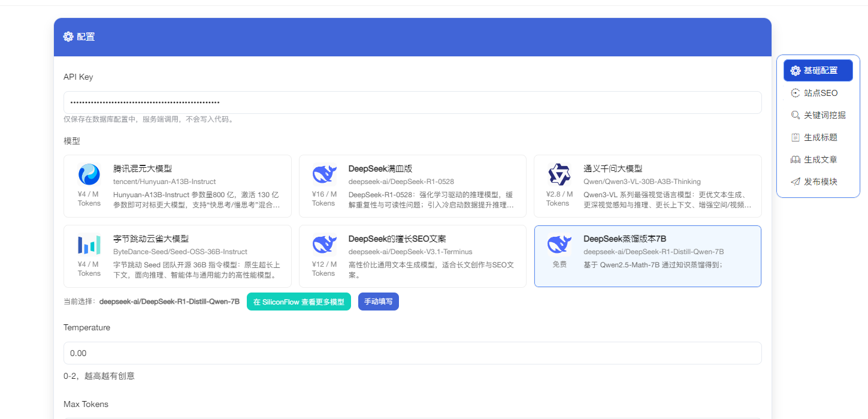Click the DeepSeek-R1-0528 whale logo icon
868x419 pixels.
323,174
